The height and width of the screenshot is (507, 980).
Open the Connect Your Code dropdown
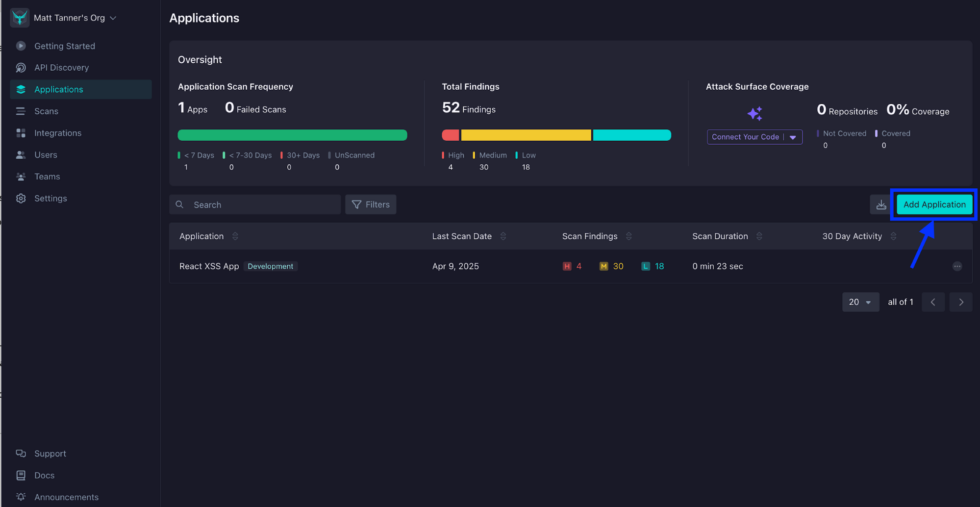[793, 137]
